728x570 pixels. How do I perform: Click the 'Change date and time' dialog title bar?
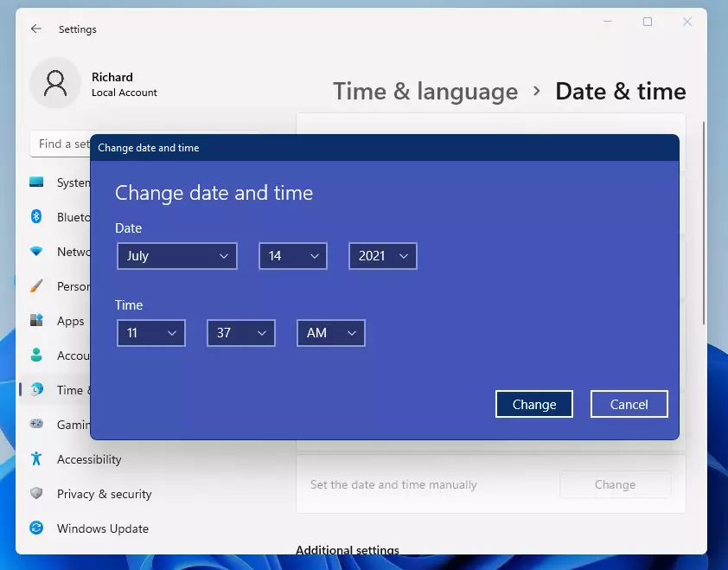pyautogui.click(x=385, y=148)
